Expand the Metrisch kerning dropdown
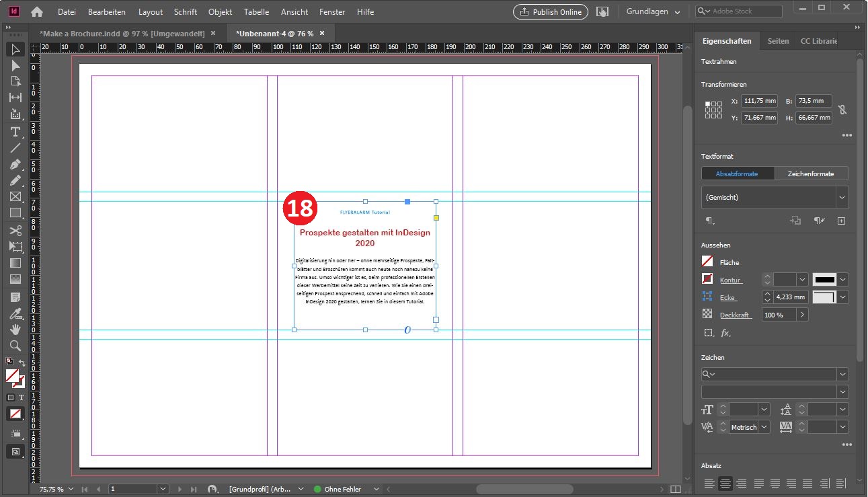The height and width of the screenshot is (497, 868). click(x=764, y=427)
